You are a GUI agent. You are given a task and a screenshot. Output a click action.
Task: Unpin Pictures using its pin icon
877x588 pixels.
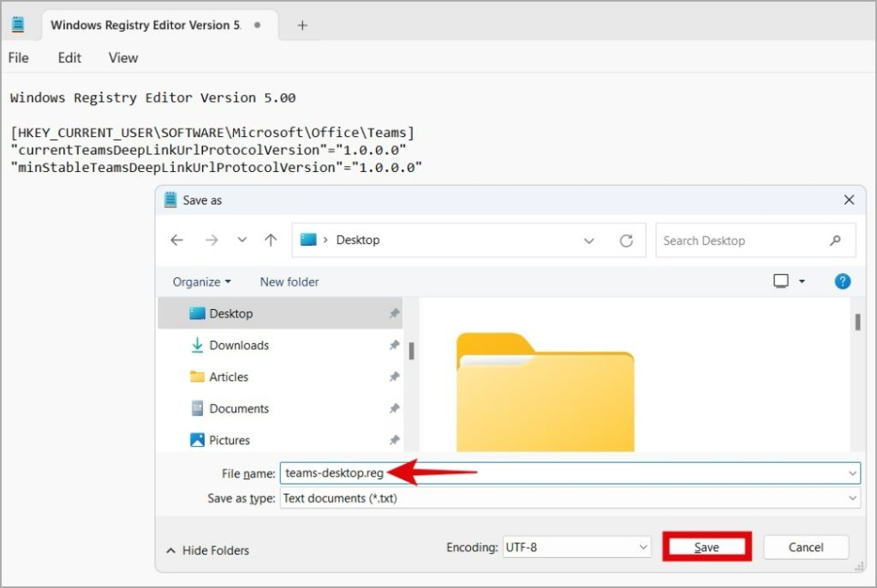click(394, 440)
